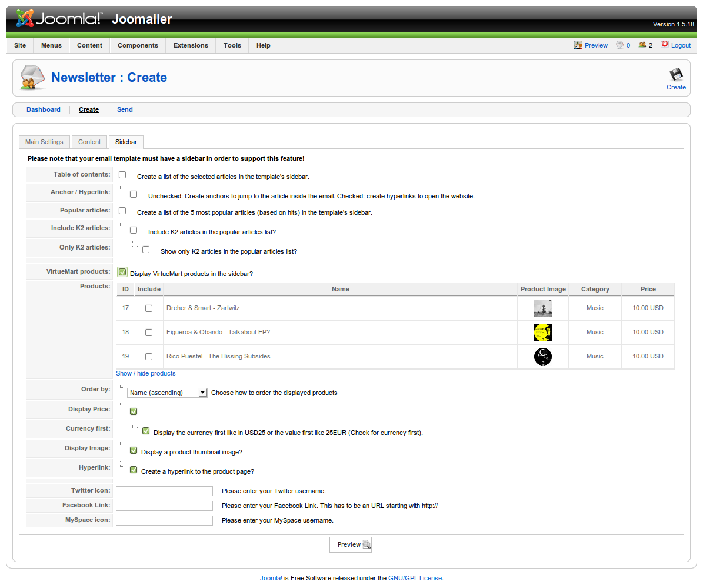
Task: Click the newsletter envelope icon
Action: click(32, 77)
